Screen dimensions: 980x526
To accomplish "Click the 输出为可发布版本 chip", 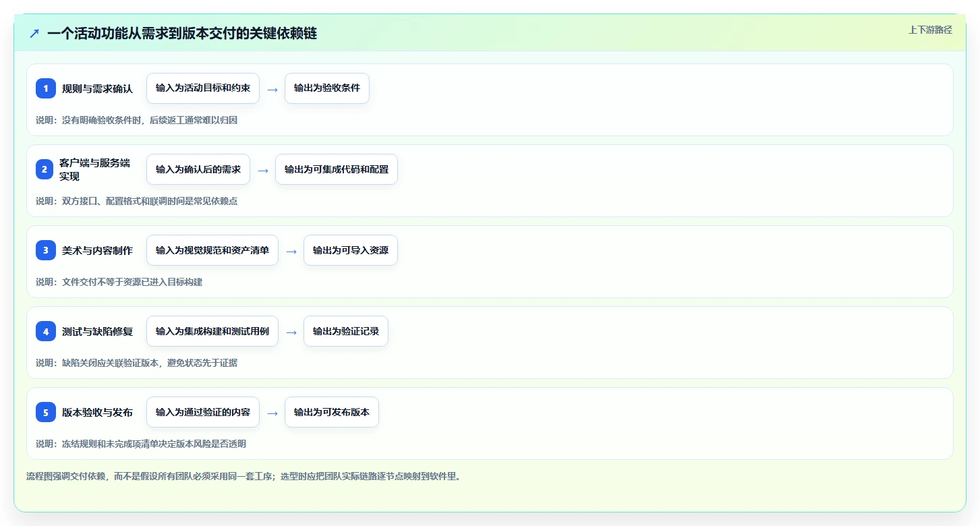I will pyautogui.click(x=332, y=412).
